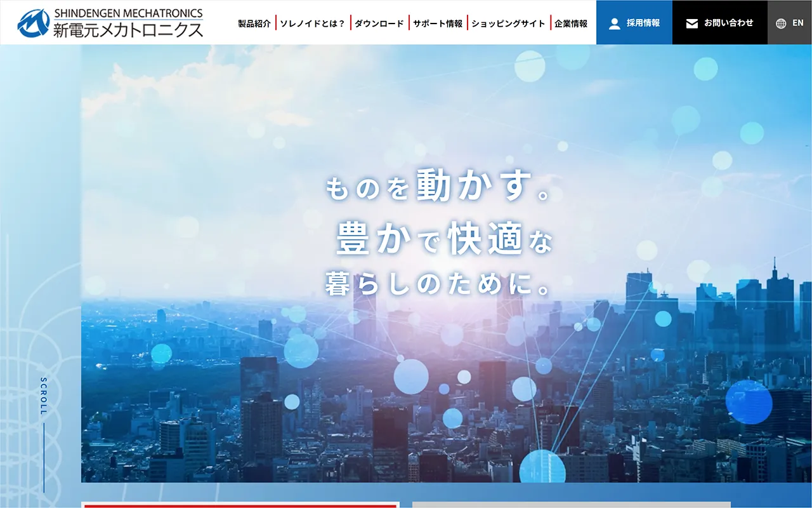Open the 製品紹介 menu
Viewport: 812px width, 508px height.
pos(254,23)
